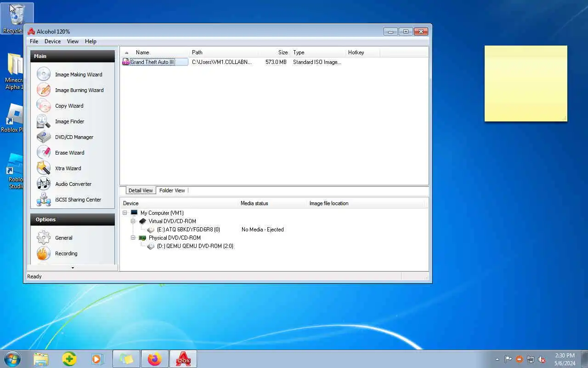588x368 pixels.
Task: Click the taskbar clock showing 2:30 PM
Action: click(565, 359)
